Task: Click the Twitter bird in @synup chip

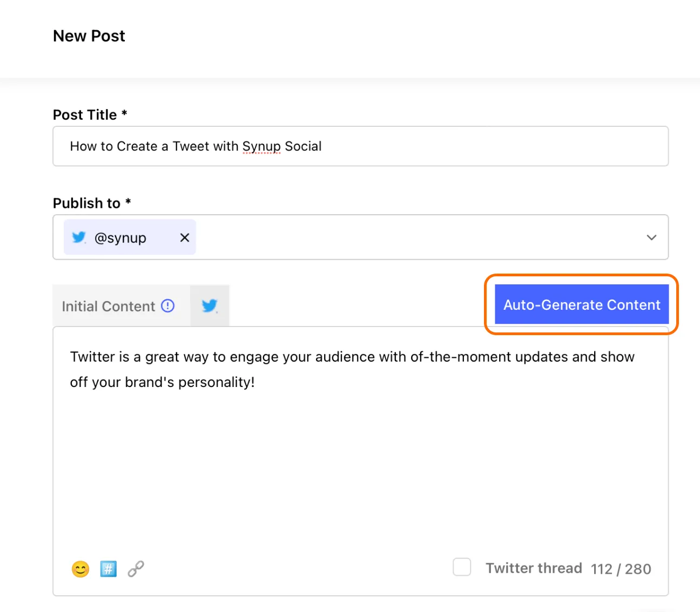Action: (79, 237)
